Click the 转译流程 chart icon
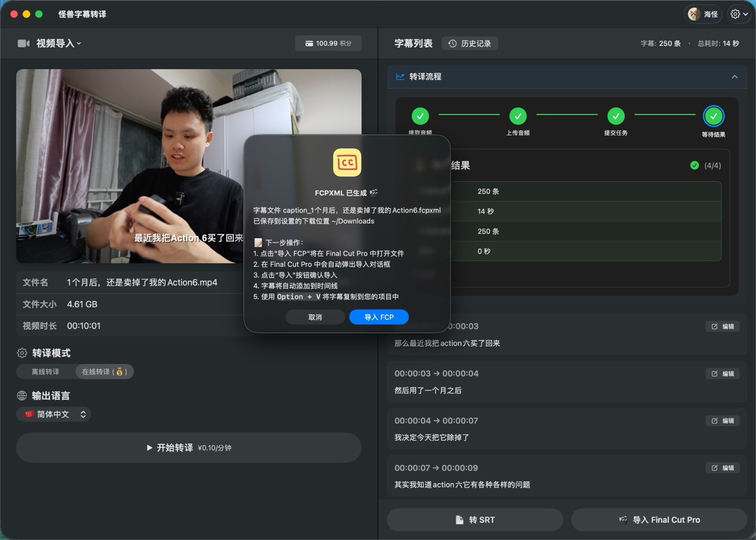The width and height of the screenshot is (756, 540). tap(400, 77)
